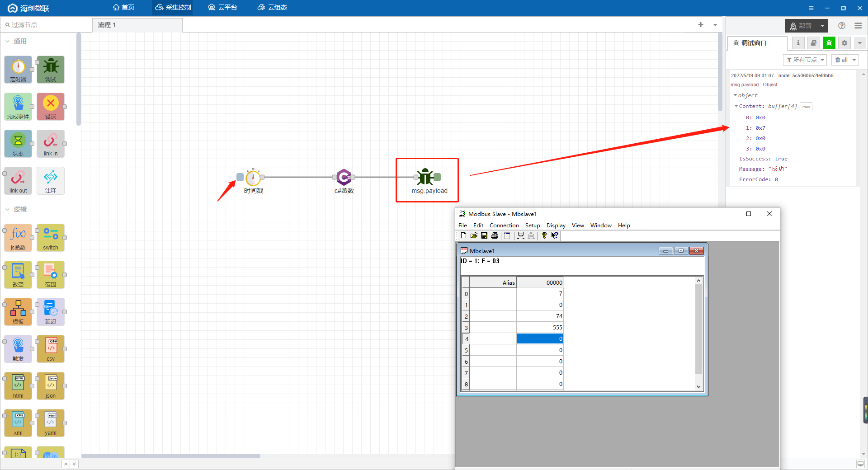Open the 云平台 menu
This screenshot has width=868, height=470.
(x=222, y=7)
